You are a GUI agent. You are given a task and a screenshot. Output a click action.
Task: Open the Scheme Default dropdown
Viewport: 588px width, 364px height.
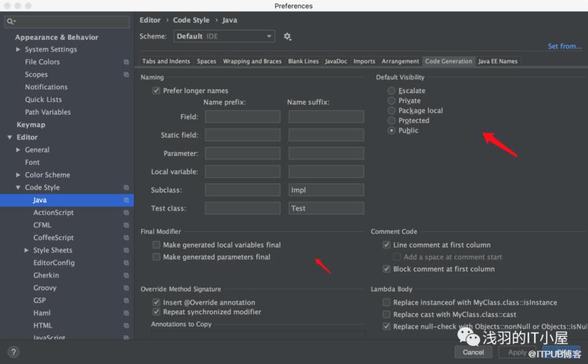click(224, 36)
